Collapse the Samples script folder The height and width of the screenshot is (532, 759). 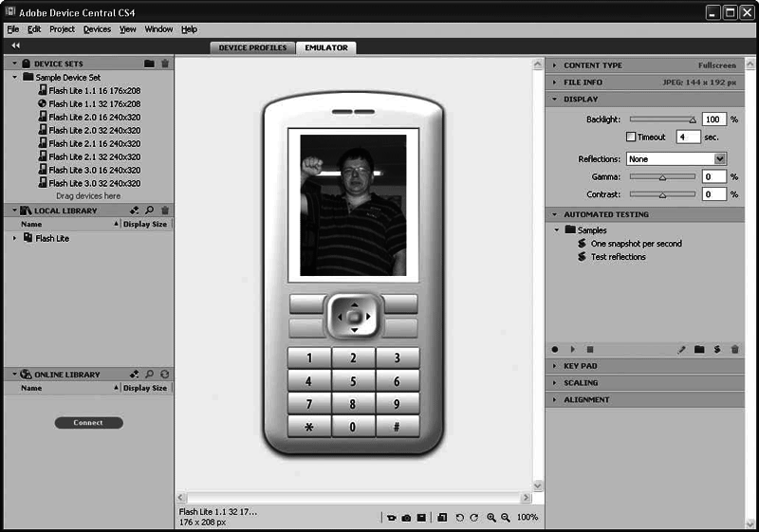[557, 229]
